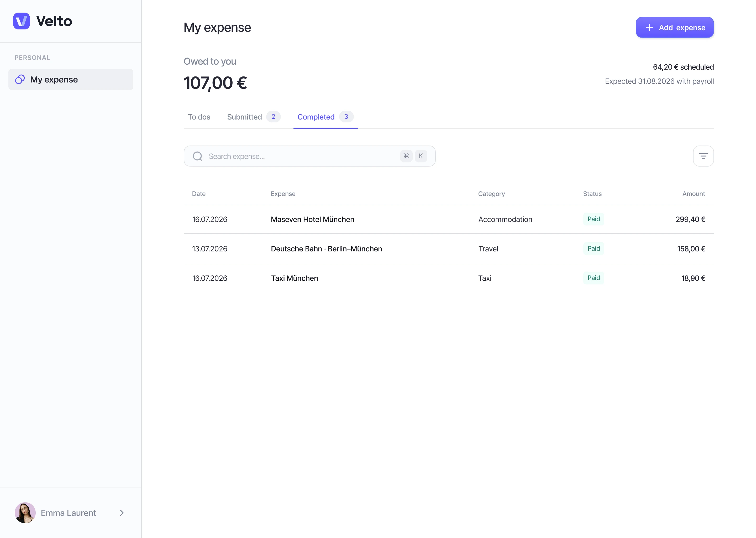Click the 299,40 € amount
756x538 pixels.
(x=690, y=219)
